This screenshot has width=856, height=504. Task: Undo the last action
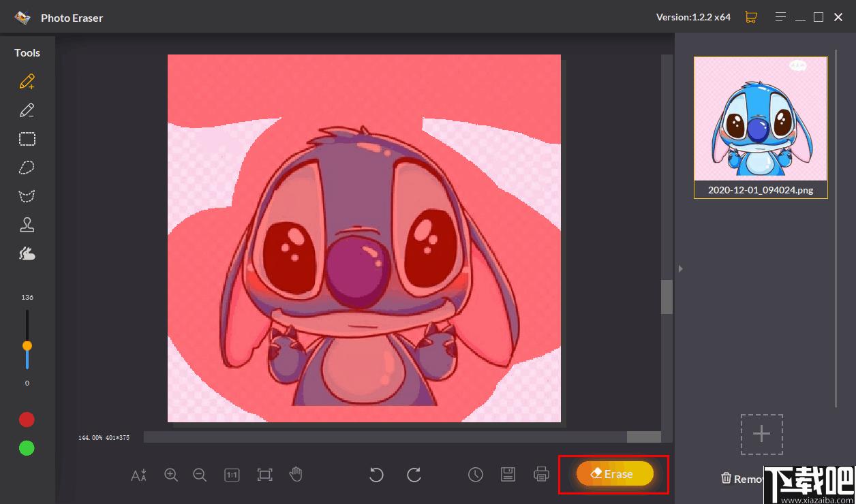[x=376, y=475]
